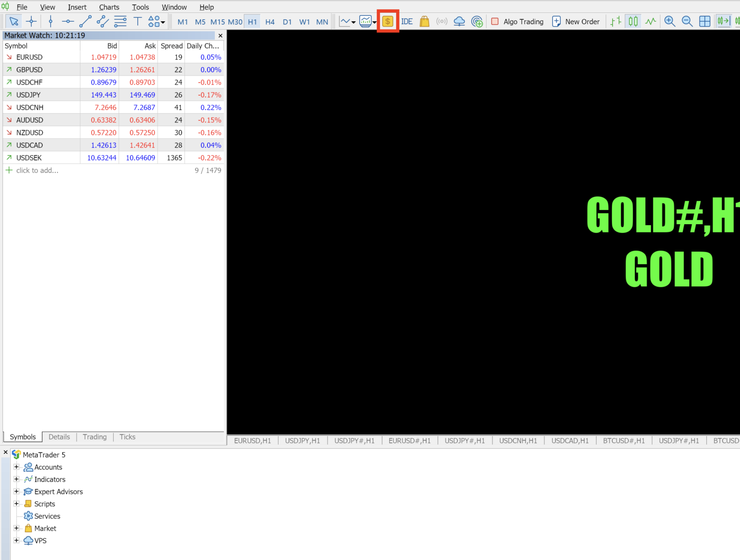The width and height of the screenshot is (740, 560).
Task: Click the New Order button
Action: coord(576,21)
